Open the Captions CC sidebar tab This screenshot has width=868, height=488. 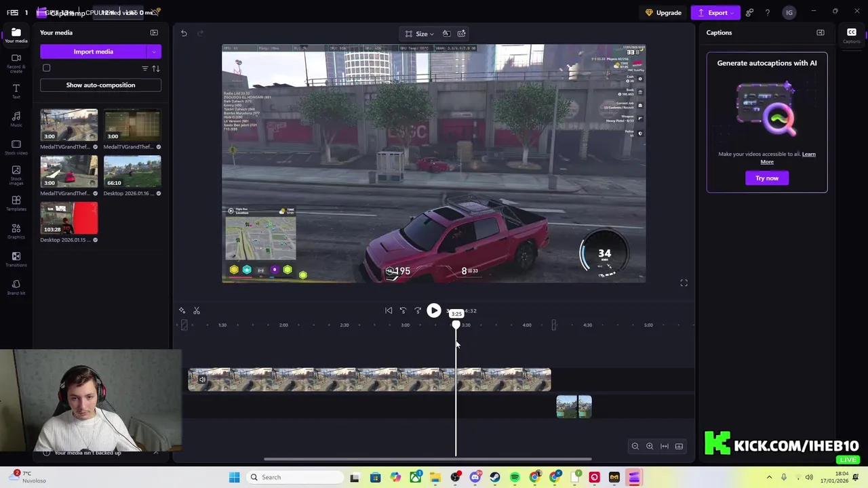coord(852,35)
